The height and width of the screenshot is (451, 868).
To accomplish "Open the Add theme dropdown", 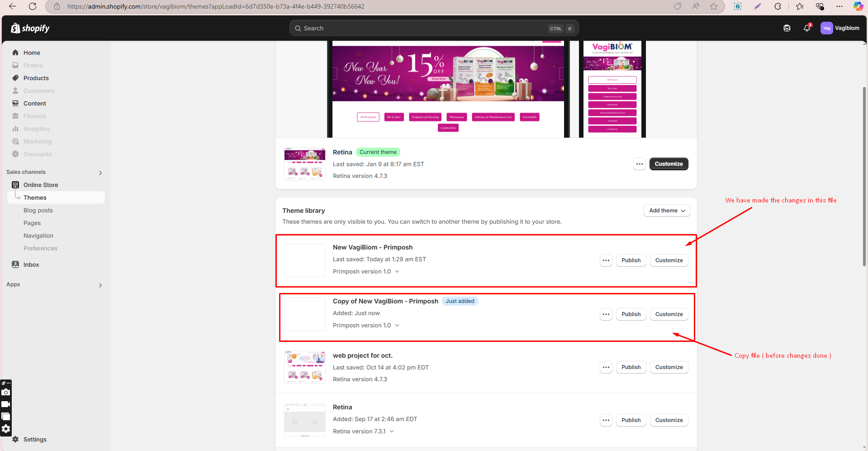I will (x=667, y=211).
